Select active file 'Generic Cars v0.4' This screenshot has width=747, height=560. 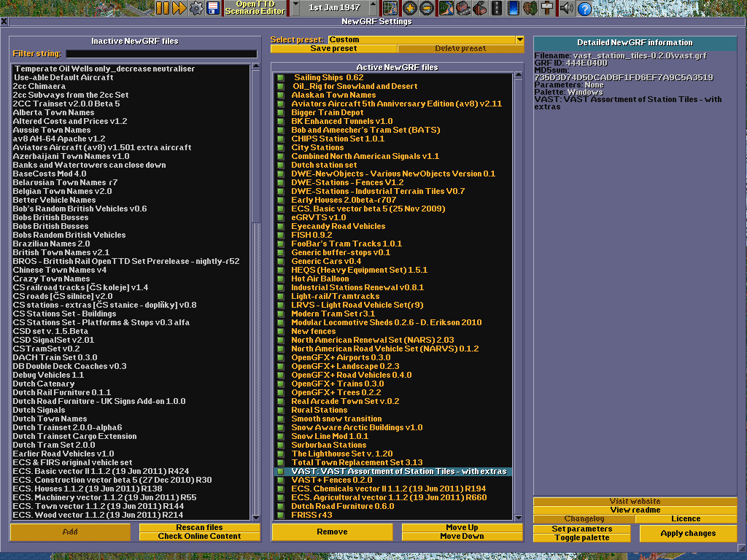pos(393,262)
